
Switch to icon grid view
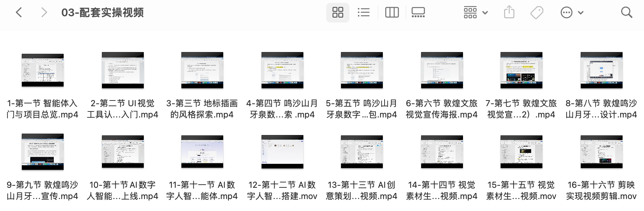pyautogui.click(x=337, y=13)
